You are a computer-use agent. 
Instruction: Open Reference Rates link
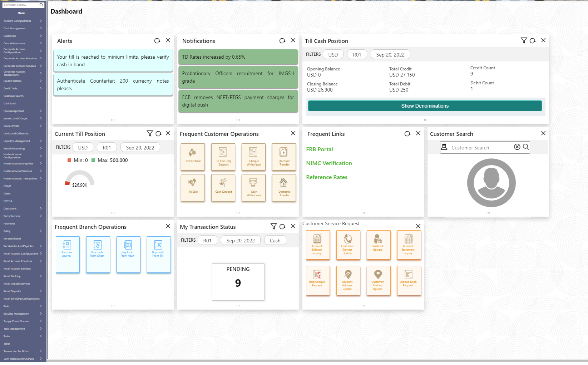tap(327, 177)
